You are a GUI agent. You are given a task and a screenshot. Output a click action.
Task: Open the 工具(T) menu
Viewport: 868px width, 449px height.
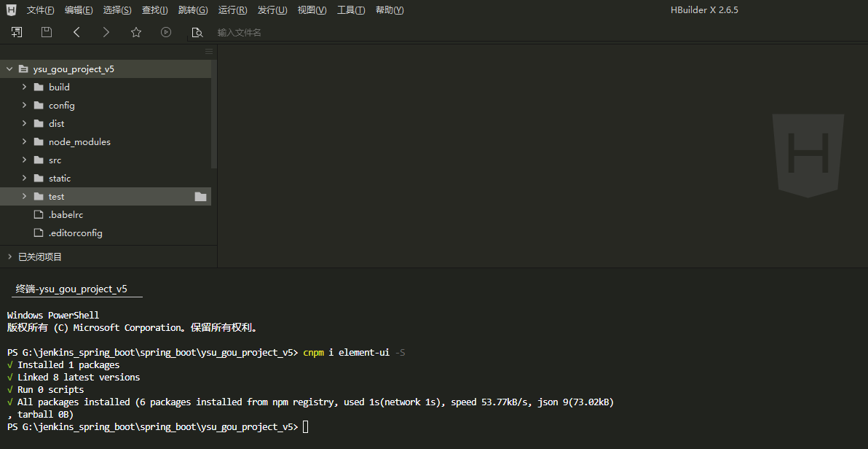(x=351, y=10)
